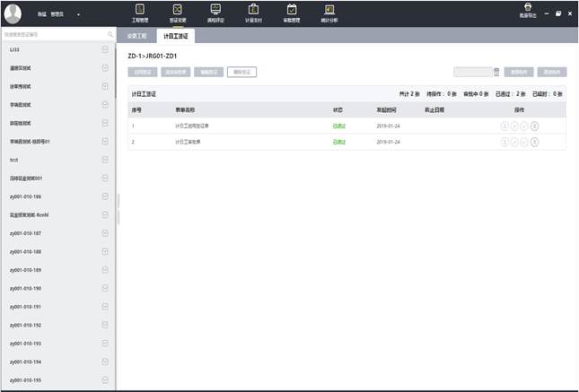Select the 计日工签证 tab
This screenshot has width=579, height=392.
click(176, 36)
